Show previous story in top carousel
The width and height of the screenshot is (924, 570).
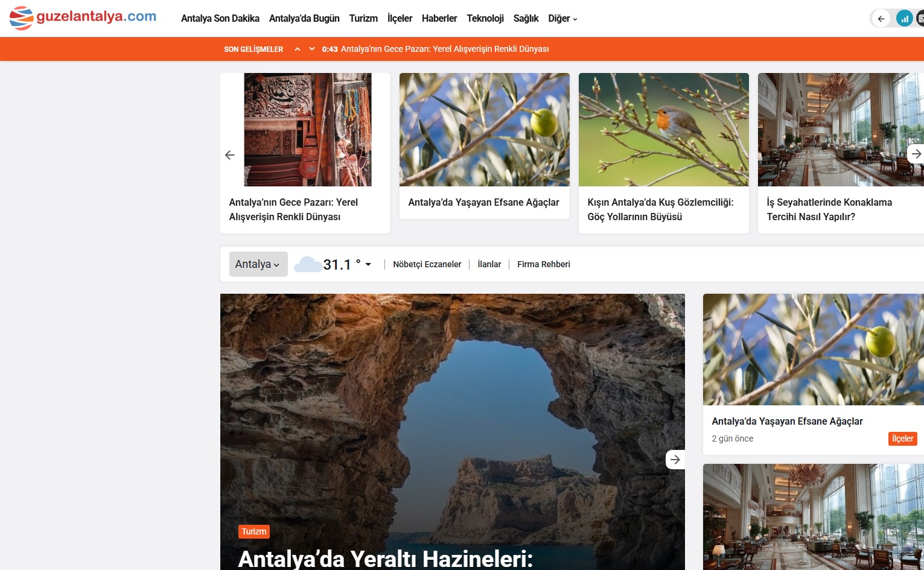230,155
